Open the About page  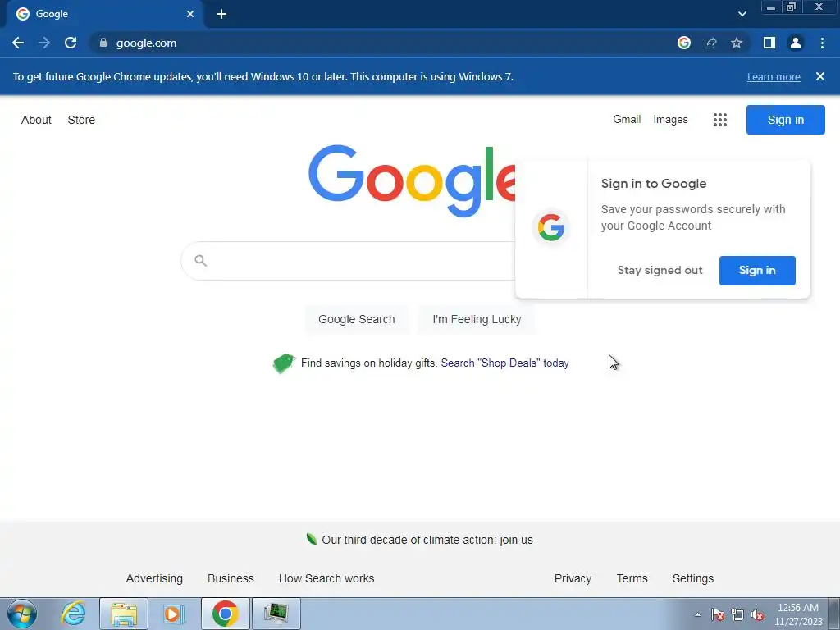pos(36,120)
